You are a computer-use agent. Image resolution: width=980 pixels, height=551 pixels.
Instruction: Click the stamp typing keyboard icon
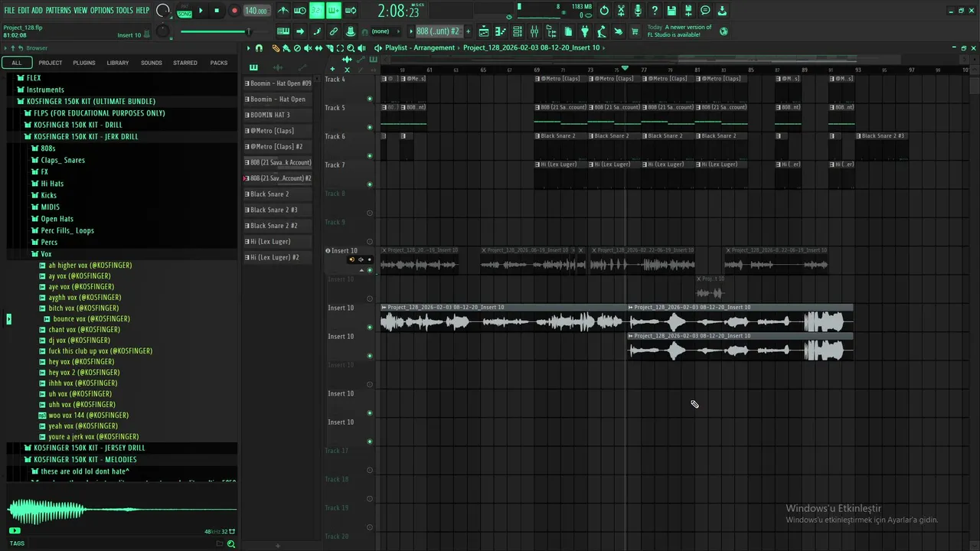(283, 31)
